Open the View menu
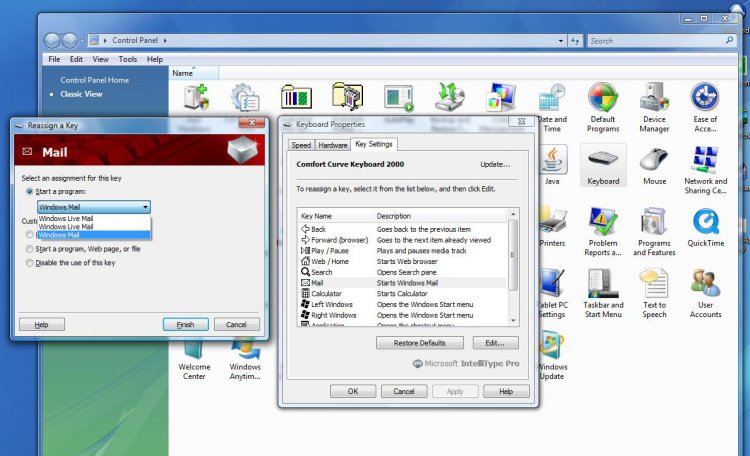The image size is (750, 456). point(100,59)
